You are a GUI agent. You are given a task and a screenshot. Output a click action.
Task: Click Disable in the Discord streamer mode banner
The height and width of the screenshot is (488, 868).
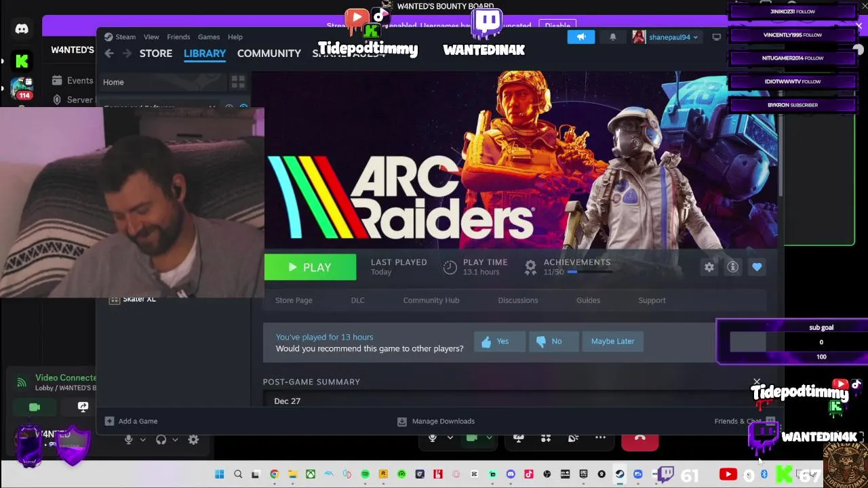557,26
